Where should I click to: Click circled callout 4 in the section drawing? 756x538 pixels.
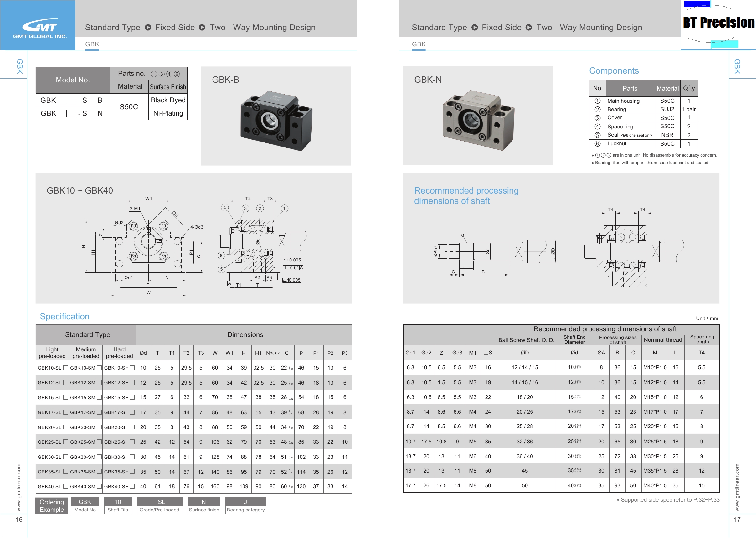(x=224, y=208)
